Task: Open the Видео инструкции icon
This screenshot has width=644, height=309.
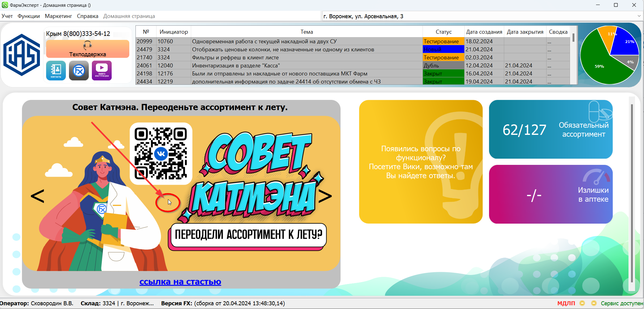Action: coord(102,71)
